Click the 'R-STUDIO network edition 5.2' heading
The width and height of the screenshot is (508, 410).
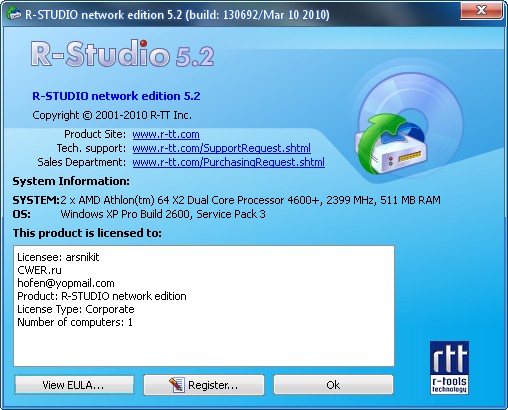pos(116,96)
